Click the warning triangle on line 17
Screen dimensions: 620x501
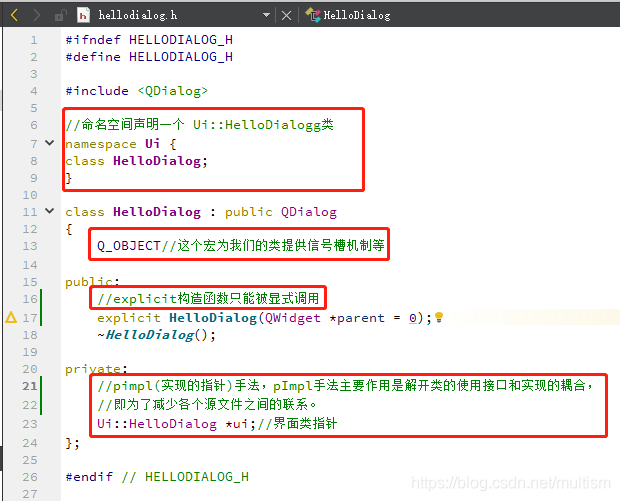(11, 317)
